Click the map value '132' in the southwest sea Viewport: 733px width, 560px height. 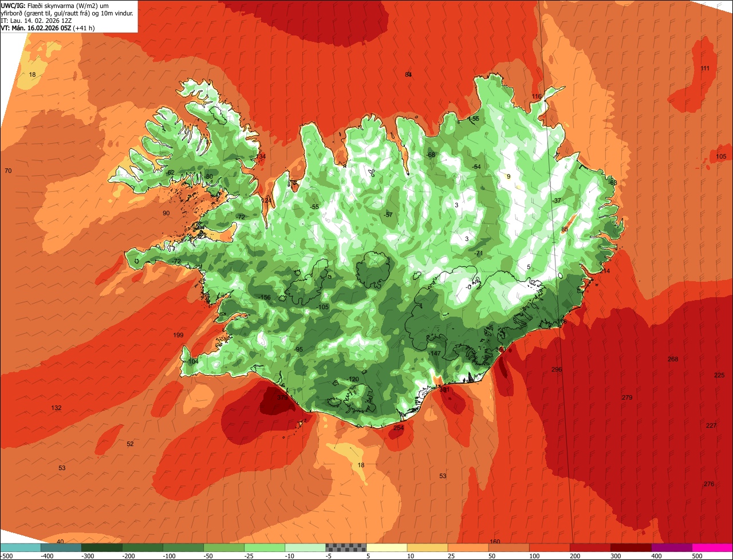tap(56, 408)
